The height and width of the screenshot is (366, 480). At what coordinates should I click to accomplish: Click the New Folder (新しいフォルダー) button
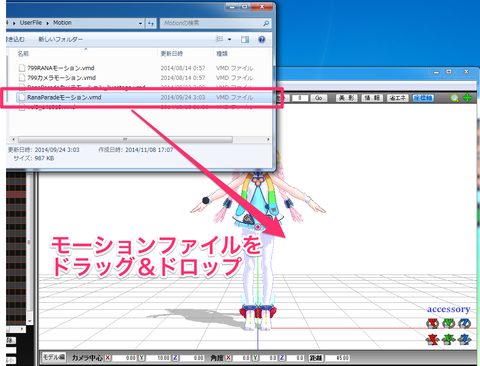tap(60, 39)
